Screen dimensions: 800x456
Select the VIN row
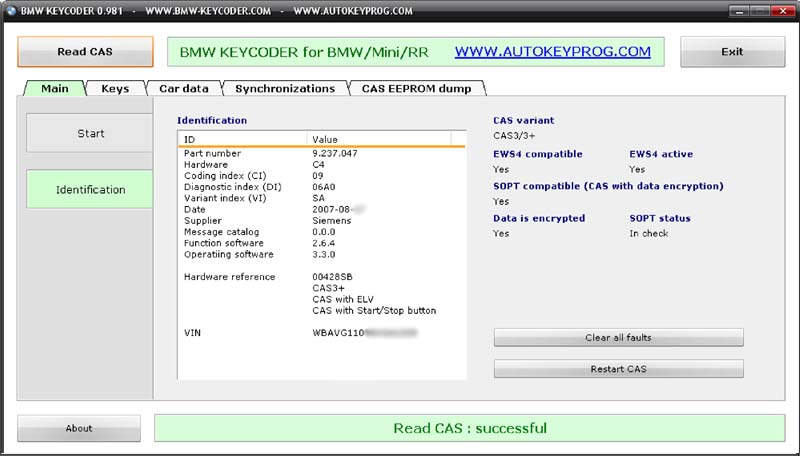pos(321,333)
